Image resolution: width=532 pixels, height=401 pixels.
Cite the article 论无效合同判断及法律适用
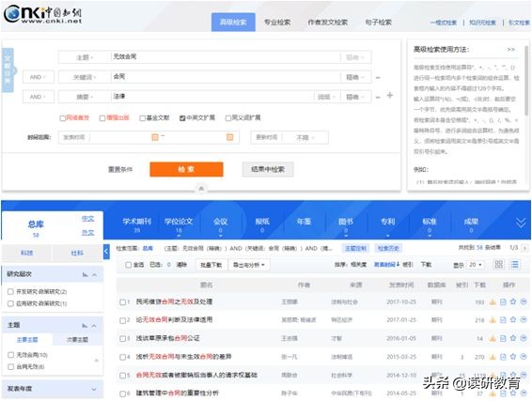pos(524,320)
